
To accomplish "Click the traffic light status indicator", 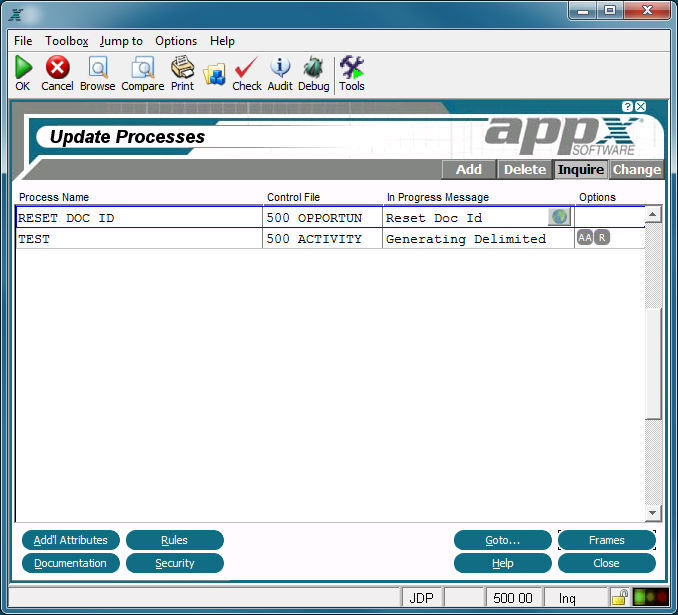I will pyautogui.click(x=651, y=597).
